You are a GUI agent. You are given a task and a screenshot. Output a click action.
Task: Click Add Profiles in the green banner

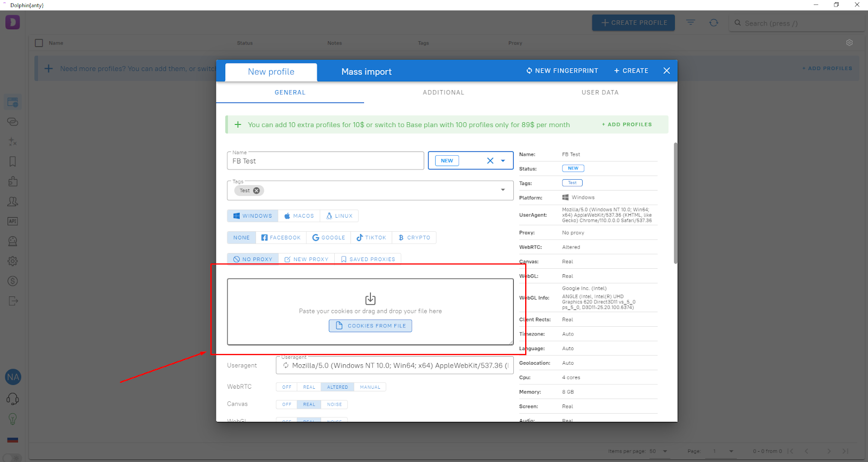pos(627,124)
